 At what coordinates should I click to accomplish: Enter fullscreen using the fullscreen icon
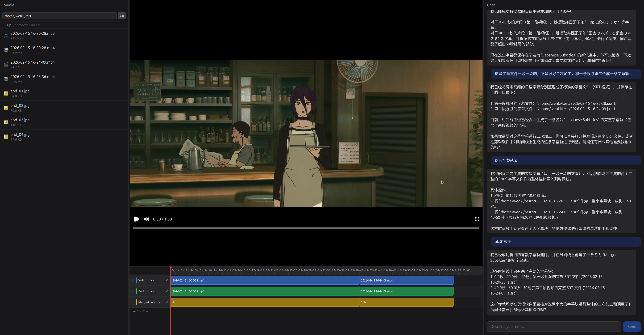click(477, 219)
